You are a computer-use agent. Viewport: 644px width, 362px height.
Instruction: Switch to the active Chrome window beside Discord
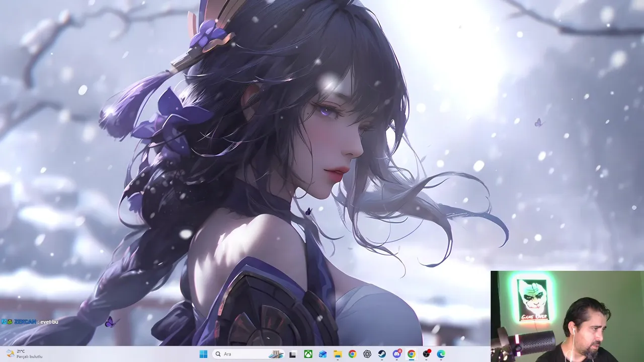(412, 354)
